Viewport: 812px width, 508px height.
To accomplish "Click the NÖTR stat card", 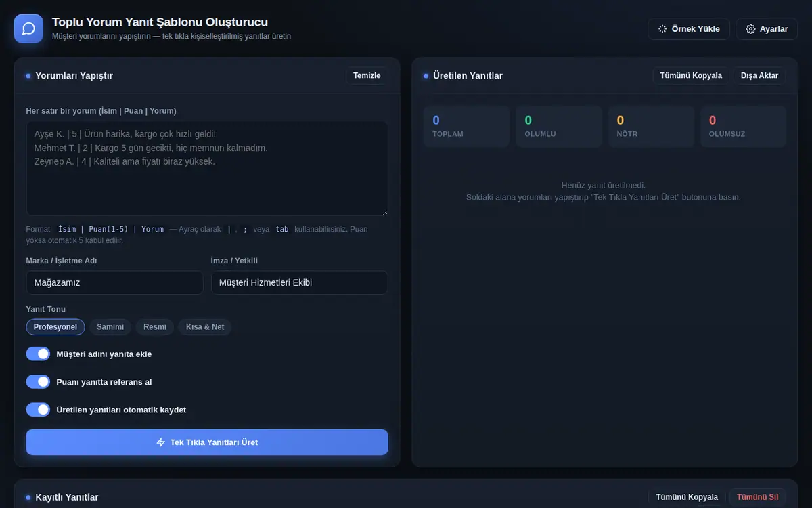I will (651, 127).
